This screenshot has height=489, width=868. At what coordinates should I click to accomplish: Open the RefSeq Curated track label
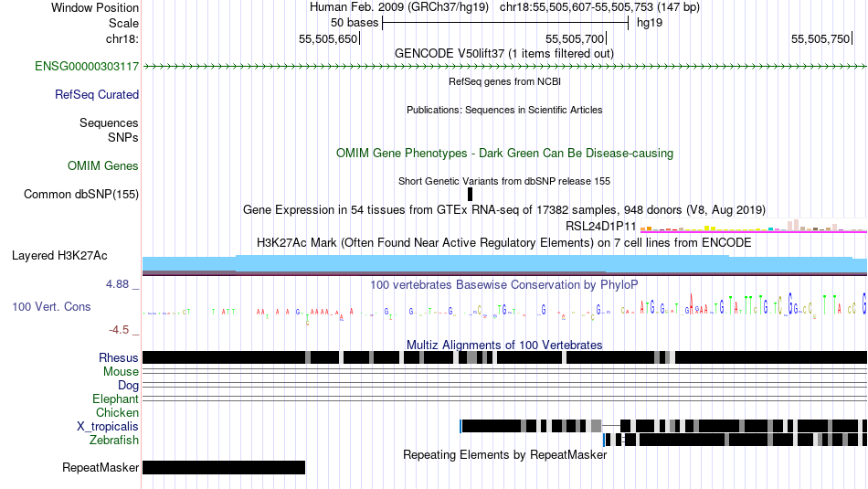click(97, 95)
